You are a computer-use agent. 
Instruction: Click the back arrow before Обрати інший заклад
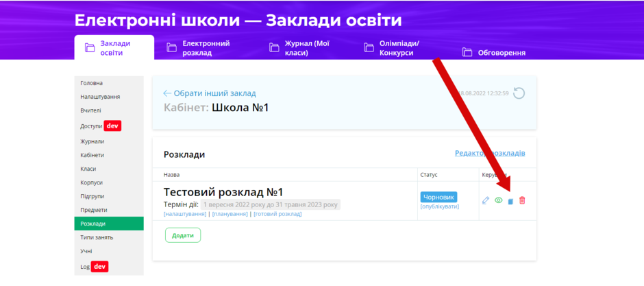tap(167, 93)
